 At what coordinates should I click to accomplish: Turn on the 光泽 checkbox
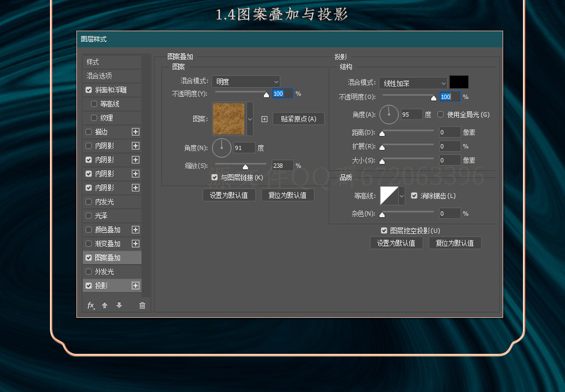[x=89, y=216]
